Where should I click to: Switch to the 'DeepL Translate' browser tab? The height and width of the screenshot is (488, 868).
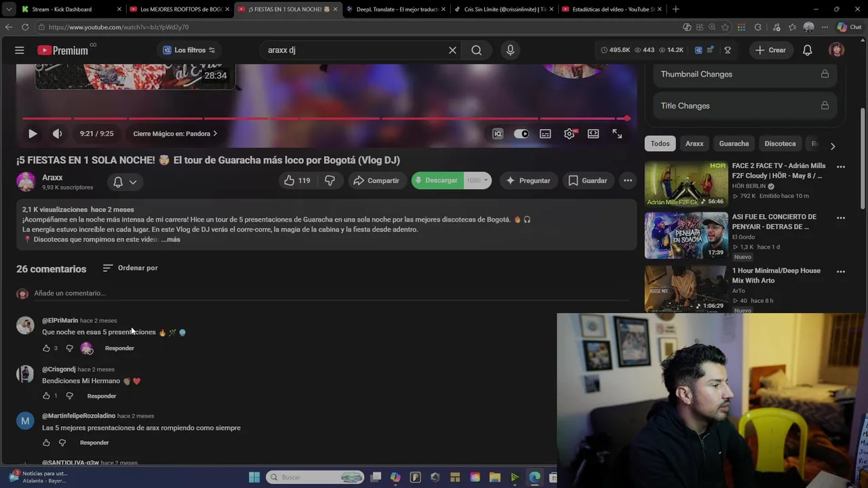coord(395,9)
